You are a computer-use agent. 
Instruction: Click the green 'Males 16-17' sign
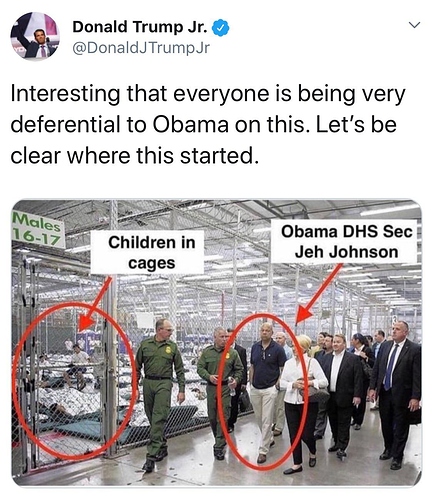(37, 231)
